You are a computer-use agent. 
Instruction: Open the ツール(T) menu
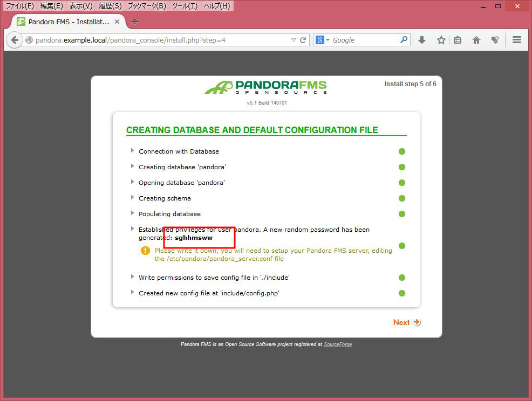pyautogui.click(x=185, y=6)
